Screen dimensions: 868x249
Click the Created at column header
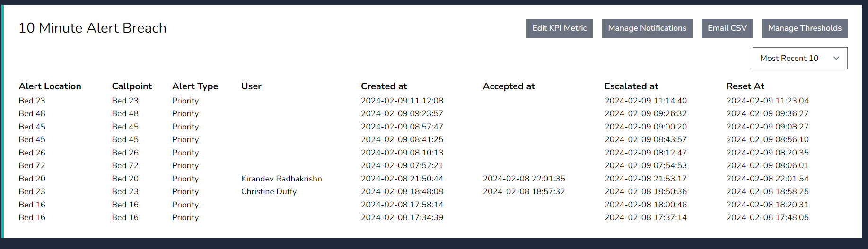(384, 86)
